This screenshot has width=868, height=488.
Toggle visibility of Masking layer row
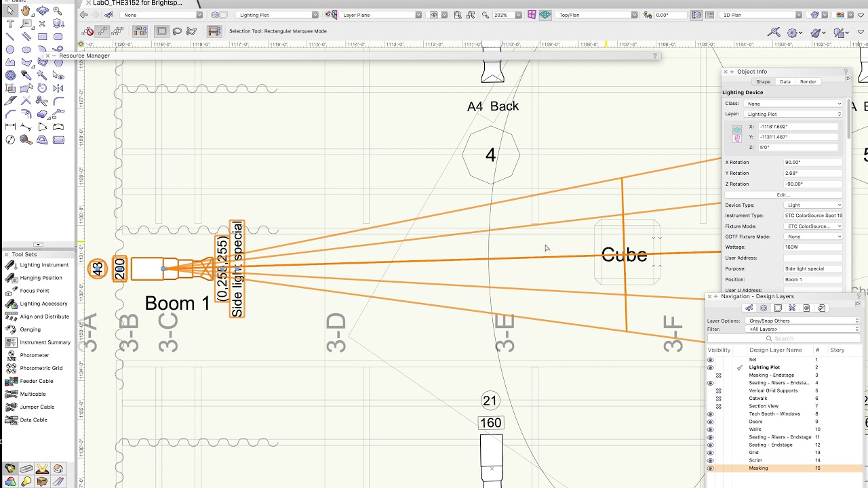711,468
